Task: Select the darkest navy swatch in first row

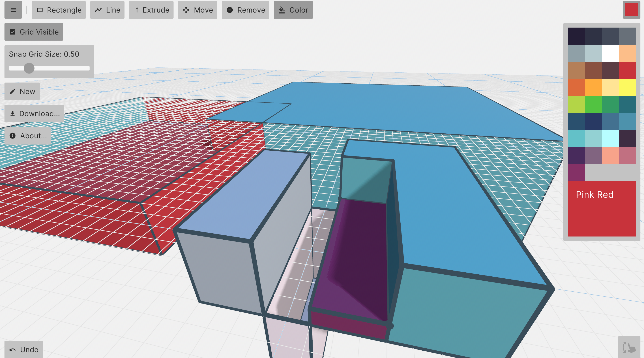Action: (576, 36)
